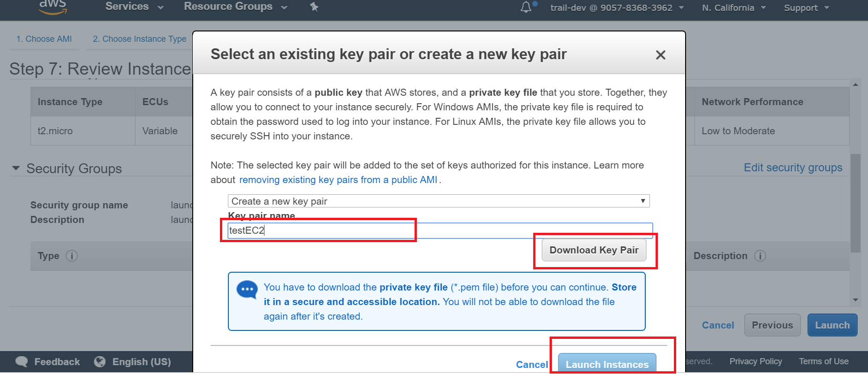Click the AWS logo
The height and width of the screenshot is (375, 868).
click(x=53, y=7)
